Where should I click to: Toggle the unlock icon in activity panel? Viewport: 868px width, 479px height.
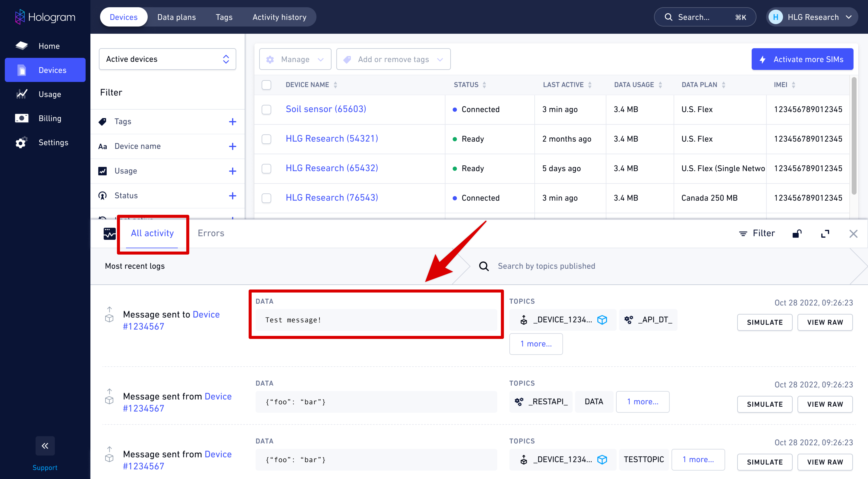pos(797,233)
